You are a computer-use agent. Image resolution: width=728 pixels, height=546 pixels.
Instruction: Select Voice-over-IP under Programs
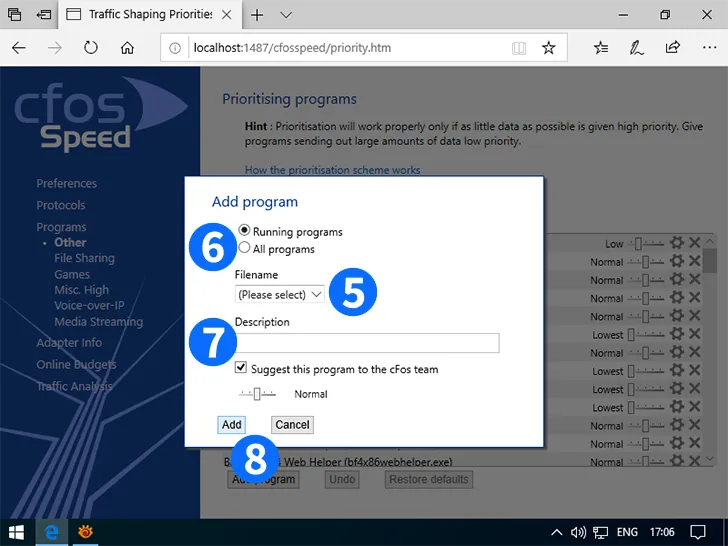pos(89,306)
